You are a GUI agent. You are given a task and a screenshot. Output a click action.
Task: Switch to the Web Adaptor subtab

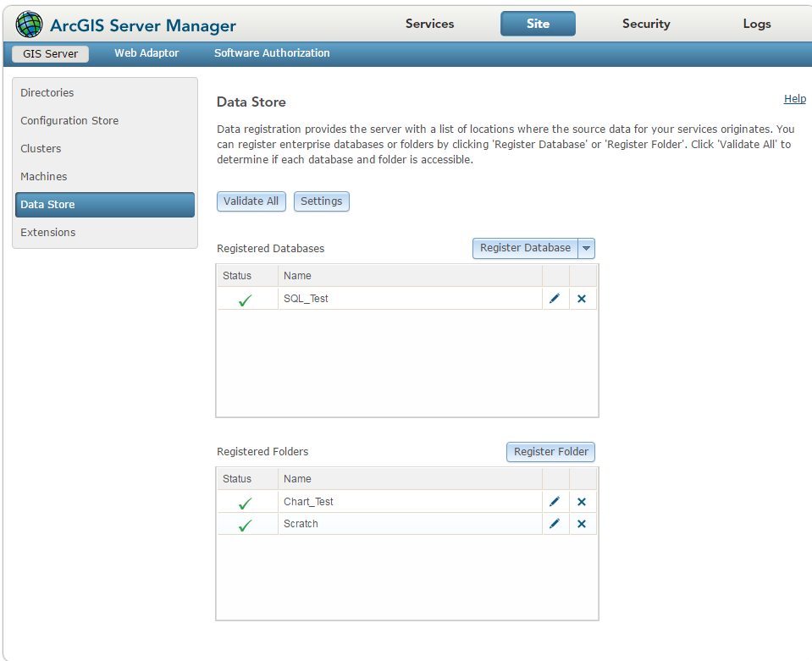(x=146, y=52)
